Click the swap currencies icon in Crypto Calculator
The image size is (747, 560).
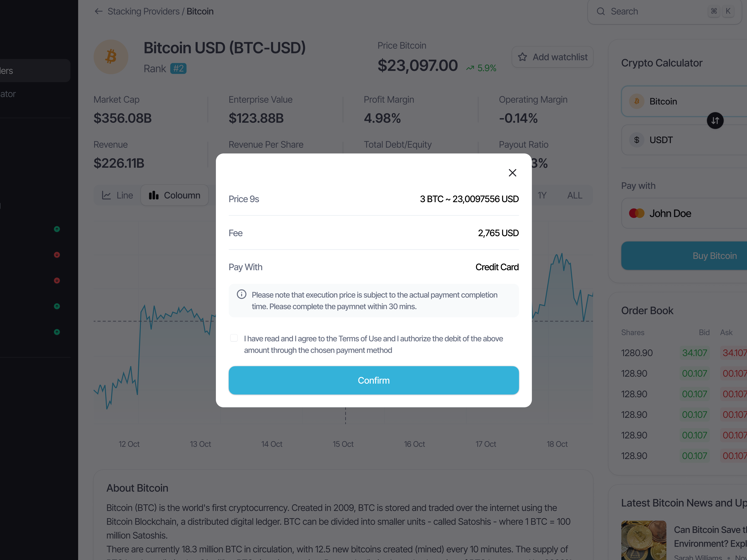pyautogui.click(x=715, y=121)
